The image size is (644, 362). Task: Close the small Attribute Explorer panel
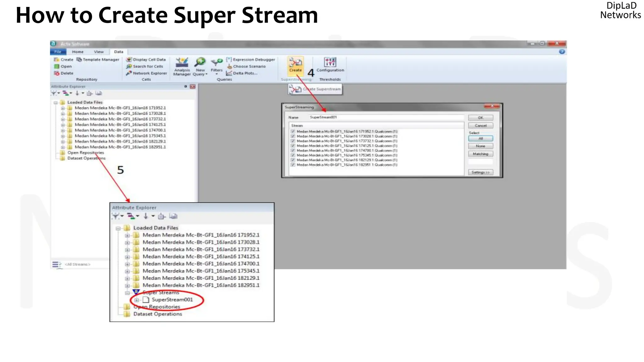(192, 86)
